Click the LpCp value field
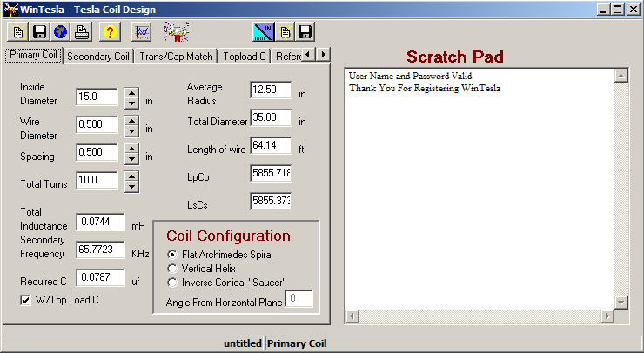The width and height of the screenshot is (644, 353). tap(271, 173)
